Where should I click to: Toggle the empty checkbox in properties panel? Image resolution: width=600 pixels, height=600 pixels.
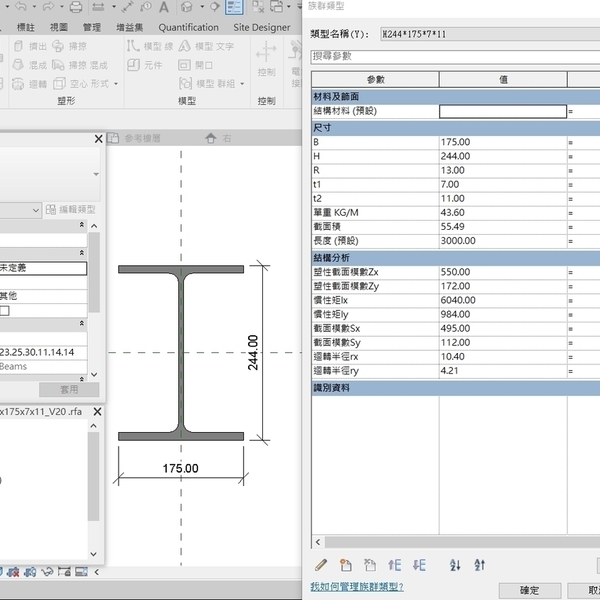(5, 311)
